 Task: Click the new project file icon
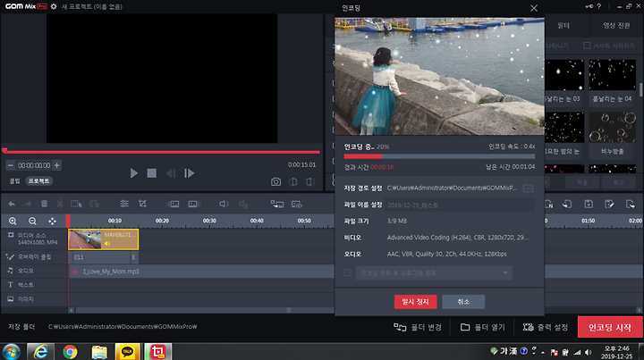(548, 205)
